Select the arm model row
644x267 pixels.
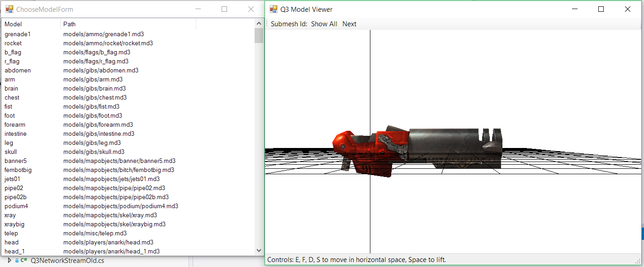tap(128, 79)
